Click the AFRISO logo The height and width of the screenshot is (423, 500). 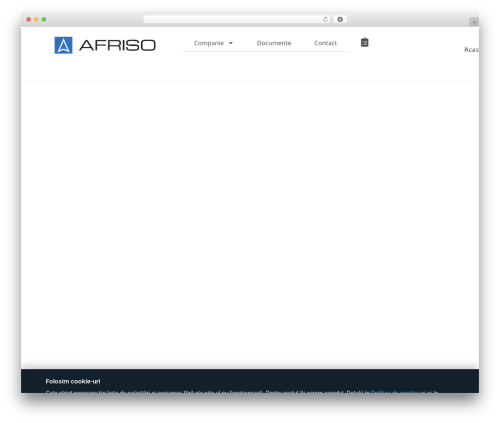[105, 45]
